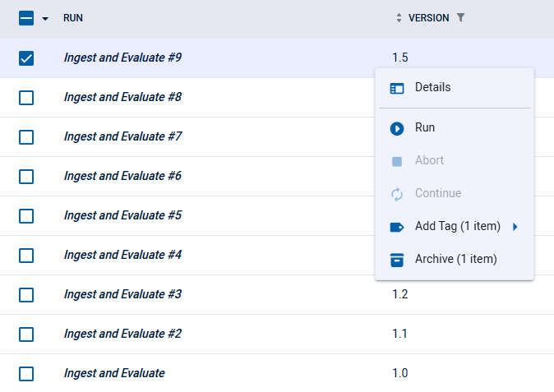Click the Details panel icon
This screenshot has height=392, width=554.
[x=397, y=88]
